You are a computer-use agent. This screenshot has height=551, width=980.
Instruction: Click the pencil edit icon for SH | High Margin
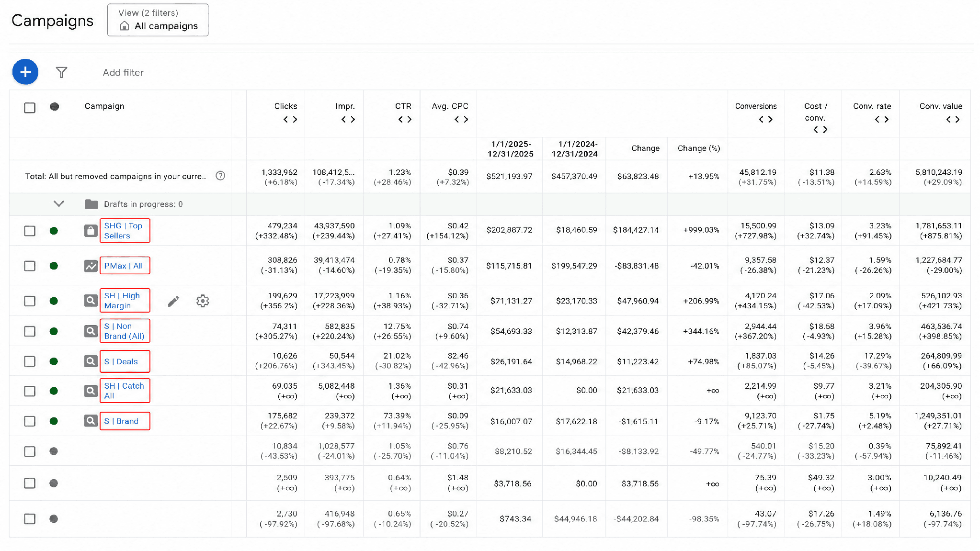coord(173,301)
